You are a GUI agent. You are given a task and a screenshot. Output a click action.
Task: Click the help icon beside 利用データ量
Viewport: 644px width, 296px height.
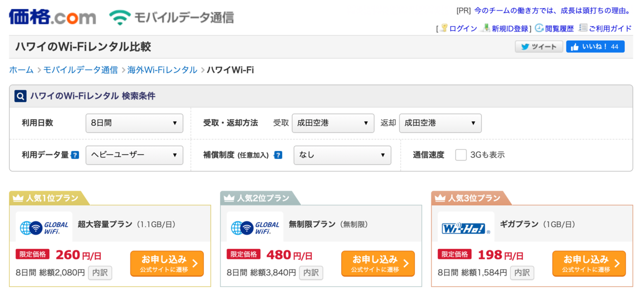click(75, 155)
